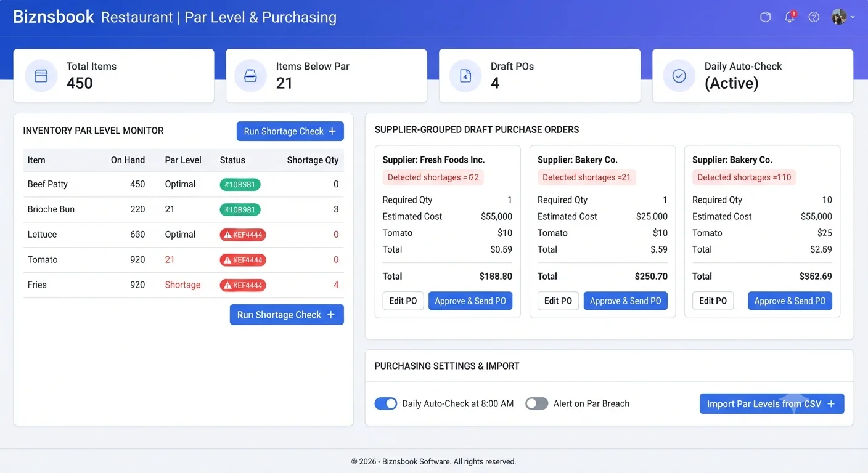
Task: Click the Supplier: Fresh Foods Inc. heading
Action: [x=433, y=160]
